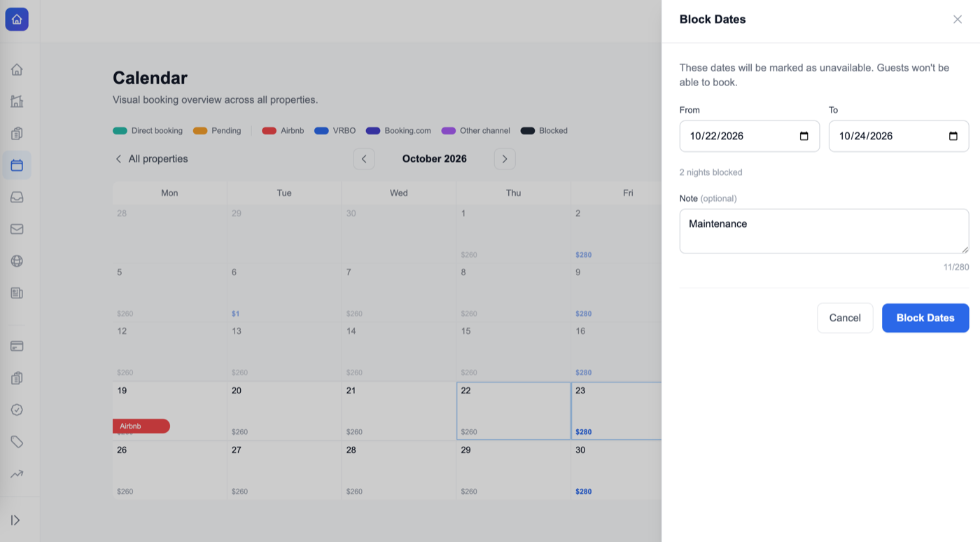This screenshot has width=980, height=542.
Task: Click the $1 price on October 6
Action: 235,314
